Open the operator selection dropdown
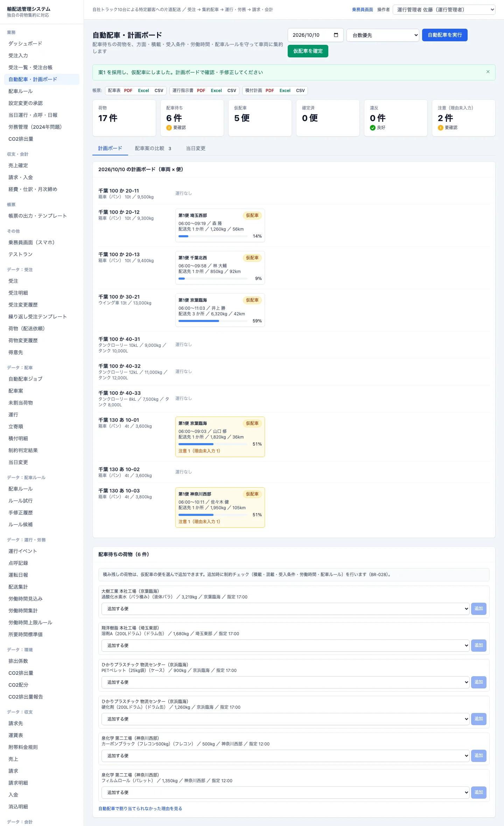This screenshot has height=826, width=504. click(444, 10)
